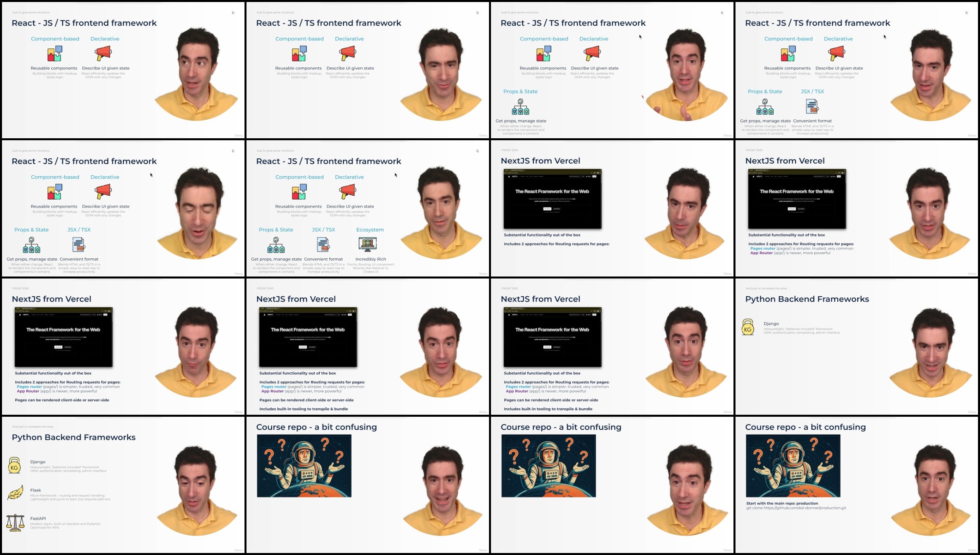The width and height of the screenshot is (980, 555).
Task: Click the megaphone icon on the slide showing Ecosystem
Action: pos(348,191)
